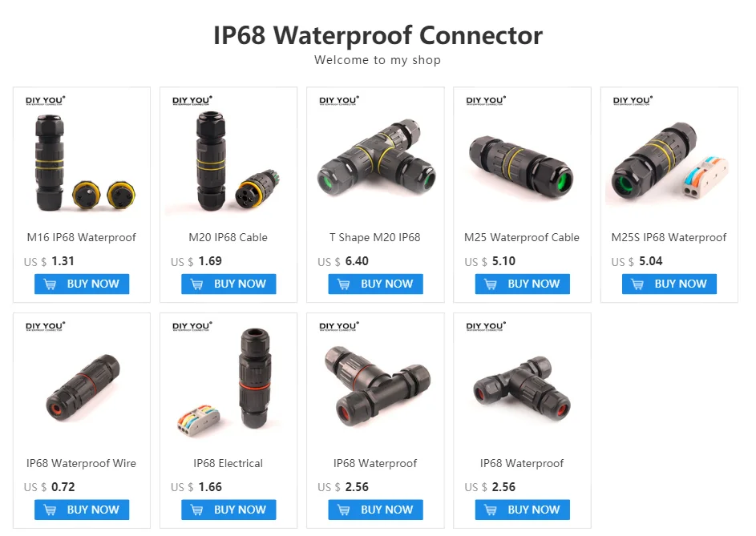
Task: Click cart icon for the IP68 Waterproof Wire
Action: [50, 510]
